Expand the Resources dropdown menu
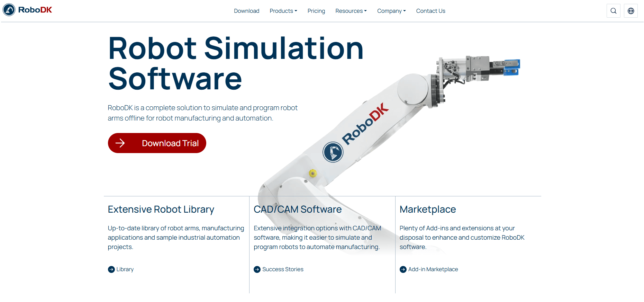This screenshot has height=302, width=644. (351, 11)
